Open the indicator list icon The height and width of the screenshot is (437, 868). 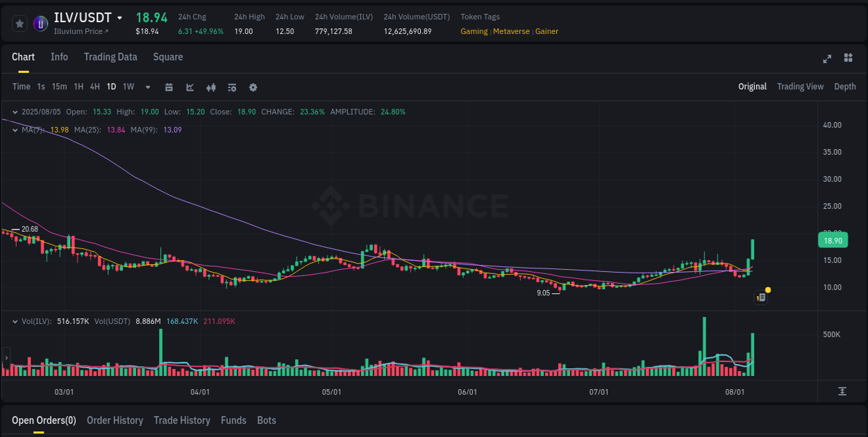click(x=231, y=87)
